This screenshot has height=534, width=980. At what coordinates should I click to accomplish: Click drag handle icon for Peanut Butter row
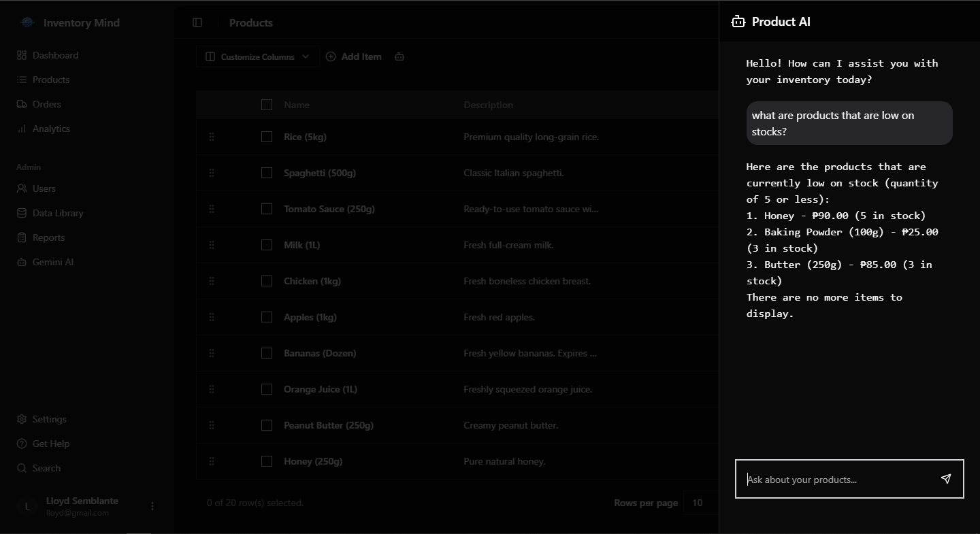[x=212, y=425]
